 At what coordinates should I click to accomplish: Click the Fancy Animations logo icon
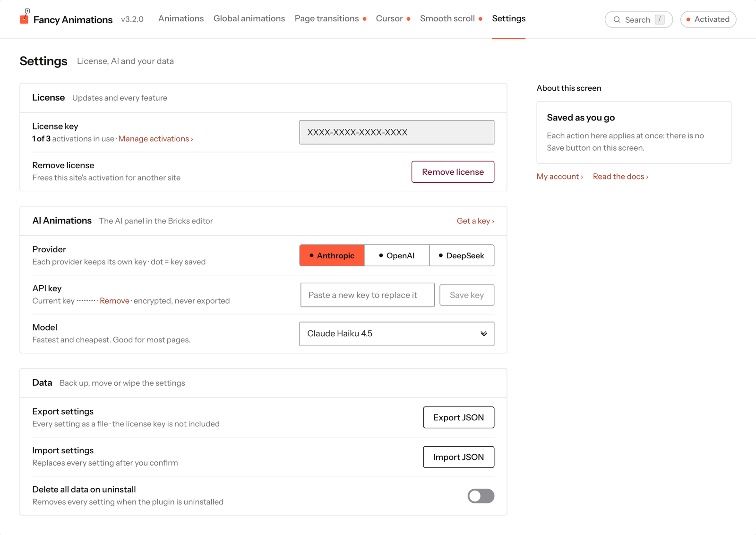25,17
